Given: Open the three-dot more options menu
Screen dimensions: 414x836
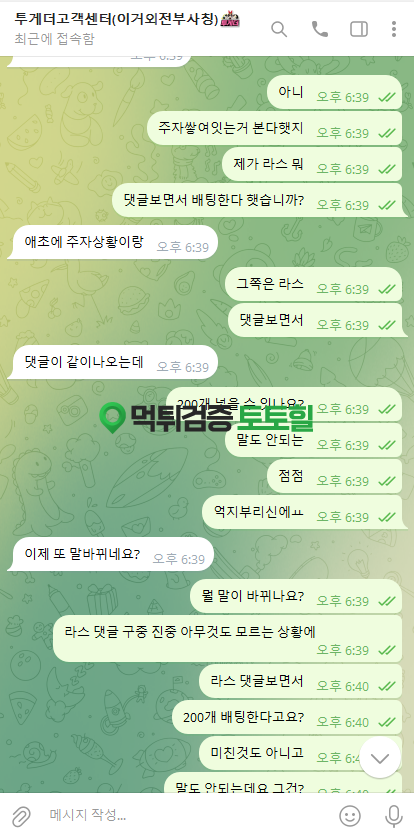Looking at the screenshot, I should tap(394, 29).
